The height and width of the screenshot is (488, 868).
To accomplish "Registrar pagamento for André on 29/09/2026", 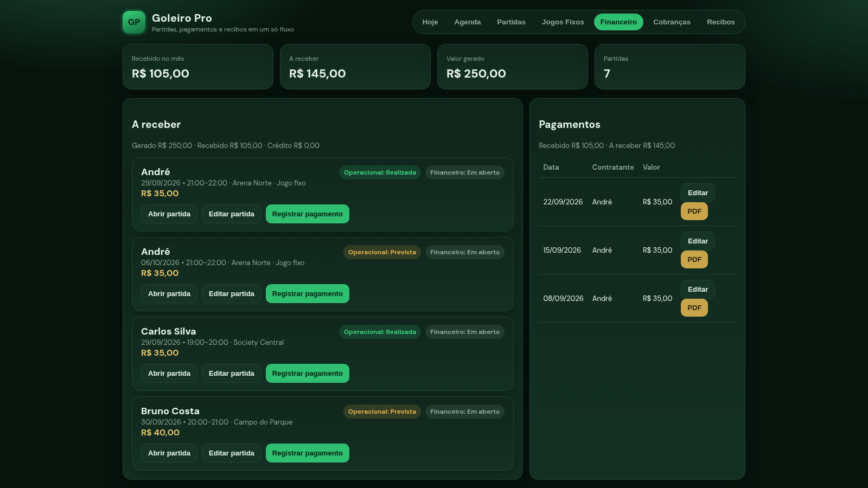I will tap(308, 214).
